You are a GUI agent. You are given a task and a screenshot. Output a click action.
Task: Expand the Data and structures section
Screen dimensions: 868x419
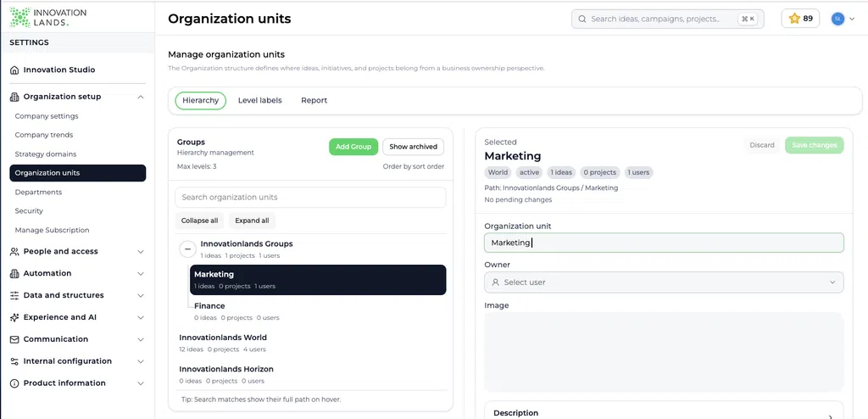pyautogui.click(x=141, y=295)
